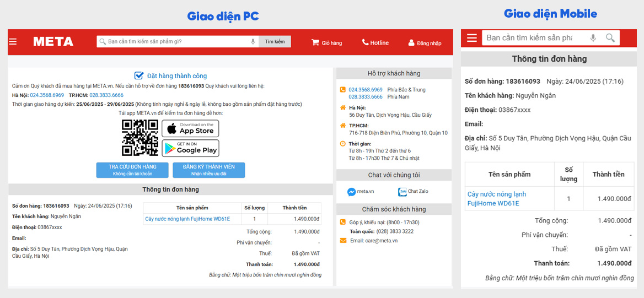The height and width of the screenshot is (298, 644).
Task: Click ĐĂNG KÝ THÀNH VIÊN button
Action: [208, 170]
